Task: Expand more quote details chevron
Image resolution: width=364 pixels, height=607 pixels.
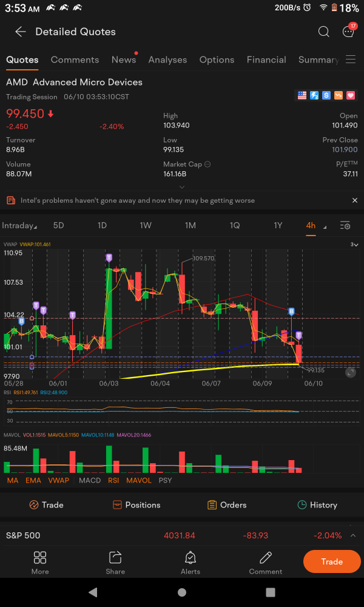Action: pos(182,187)
